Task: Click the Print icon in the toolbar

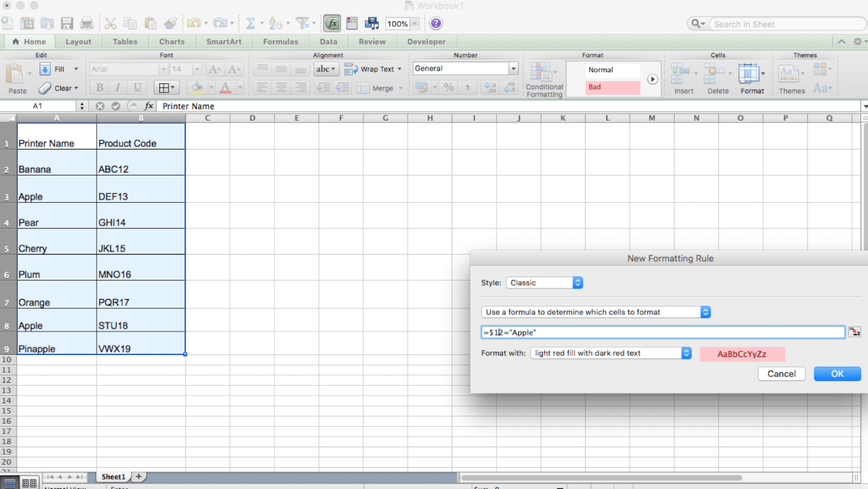Action: [x=86, y=23]
